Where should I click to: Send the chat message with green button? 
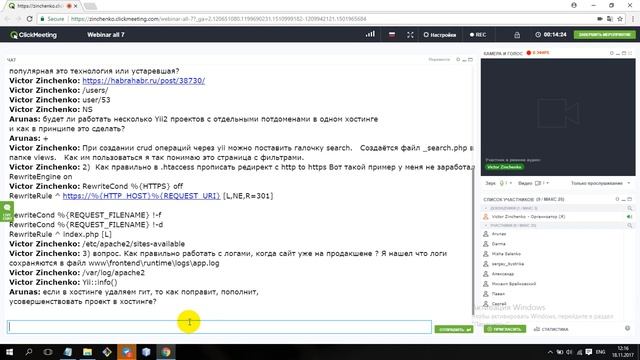[453, 329]
